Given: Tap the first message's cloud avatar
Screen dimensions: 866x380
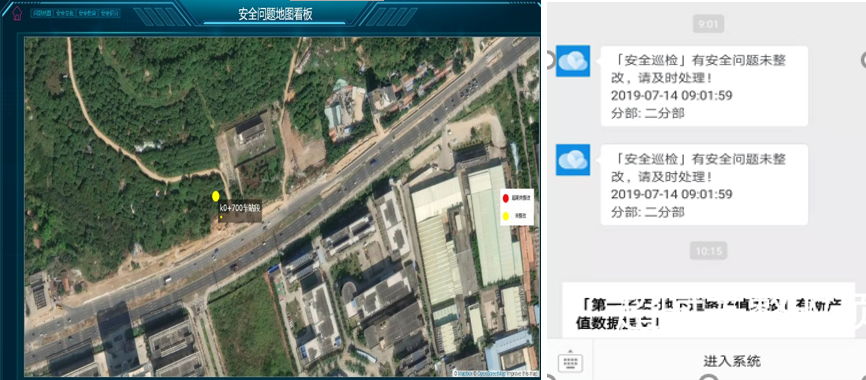Looking at the screenshot, I should pyautogui.click(x=573, y=61).
